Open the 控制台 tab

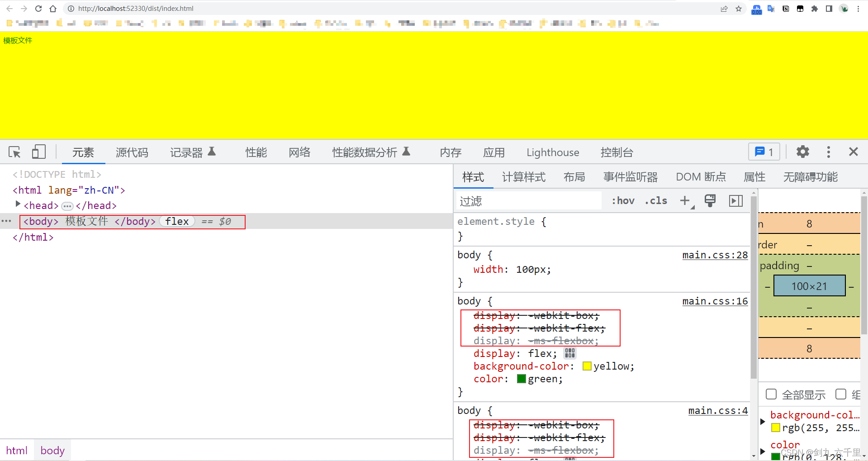617,152
